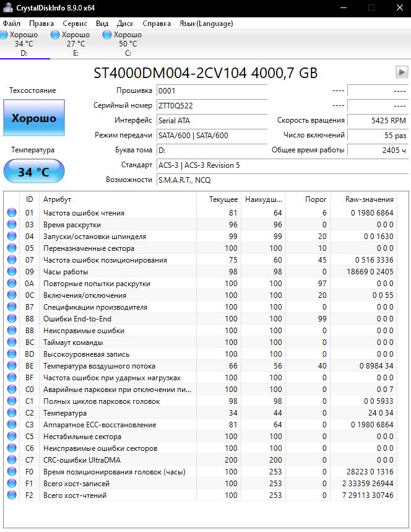
Task: Click the 34 °C temperature indicator
Action: [33, 172]
